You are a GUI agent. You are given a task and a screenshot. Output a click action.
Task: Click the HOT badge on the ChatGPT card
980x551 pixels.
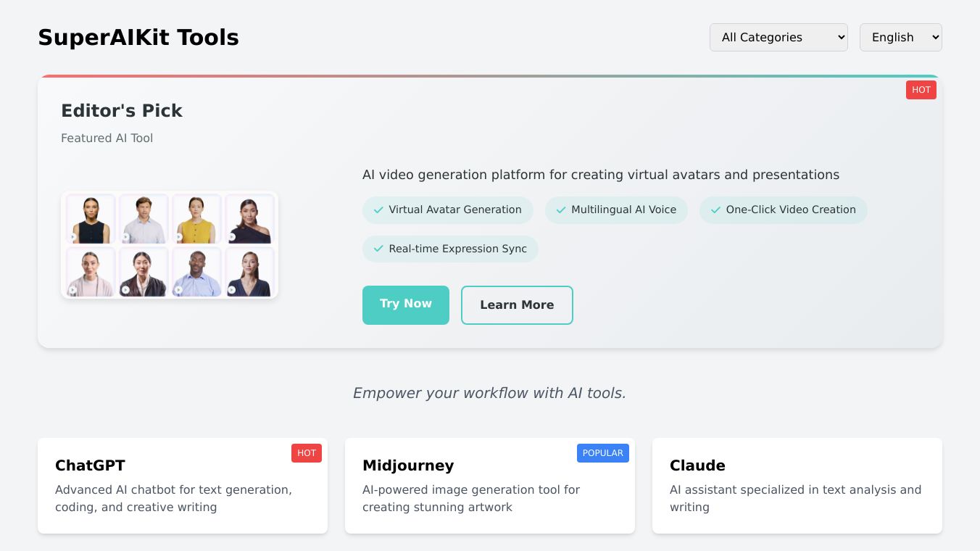point(307,453)
